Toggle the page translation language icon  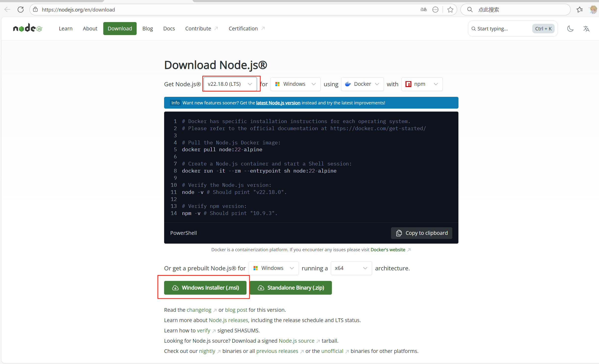(x=586, y=28)
